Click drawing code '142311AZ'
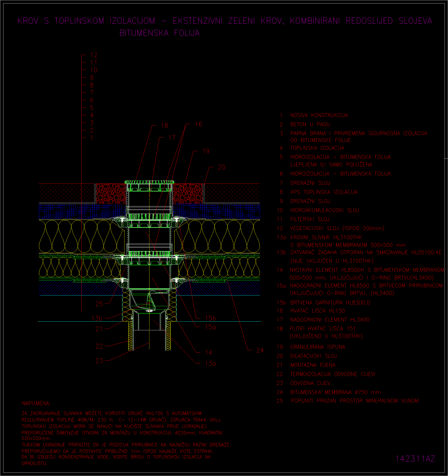 [x=415, y=458]
